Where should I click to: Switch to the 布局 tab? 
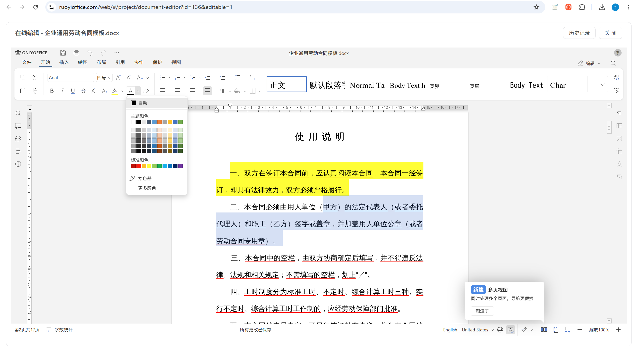(x=101, y=62)
